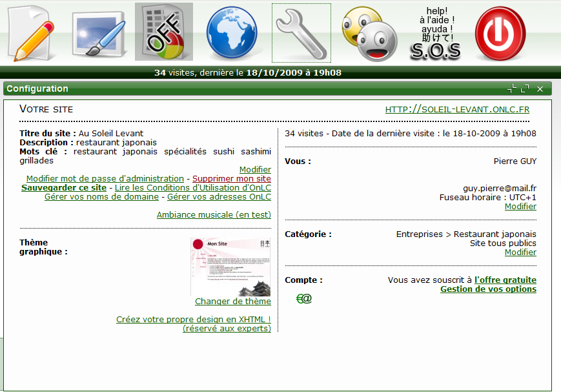Click Modifier under site keywords
The image size is (561, 392).
point(255,169)
